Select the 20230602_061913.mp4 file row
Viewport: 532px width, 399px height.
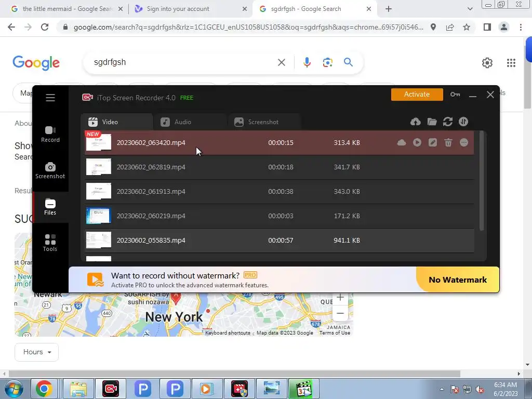279,191
